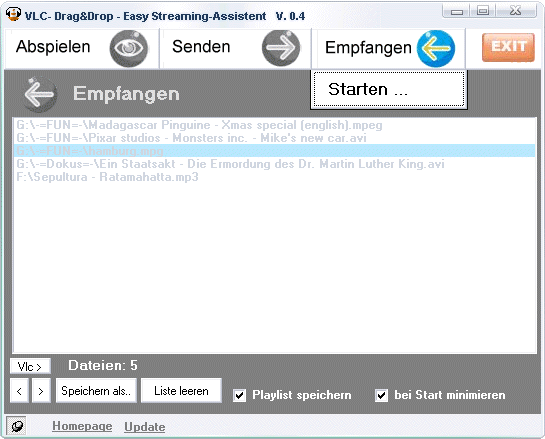Image resolution: width=545 pixels, height=439 pixels.
Task: Uncheck Playlist speichern checkbox
Action: (x=239, y=396)
